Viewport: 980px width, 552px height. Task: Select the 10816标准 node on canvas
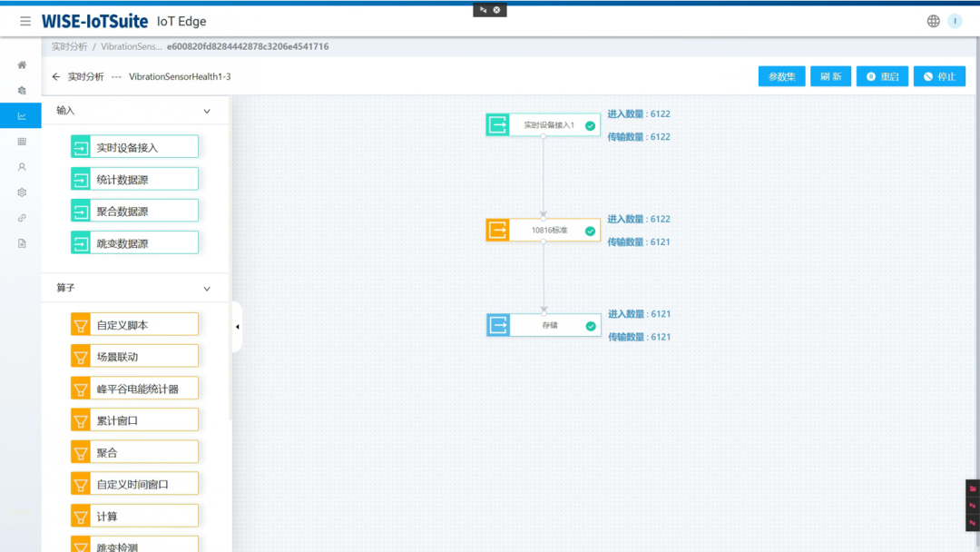pos(543,231)
